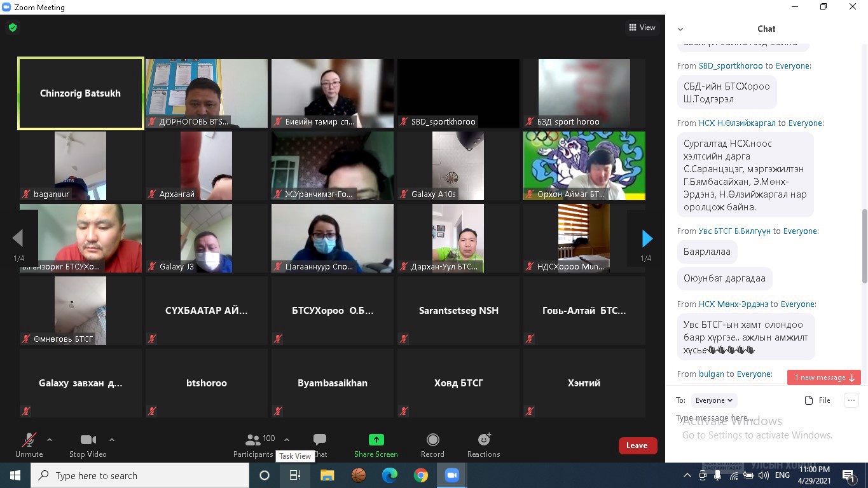Select btshoroo participant tile
Image resolution: width=868 pixels, height=488 pixels.
click(206, 383)
